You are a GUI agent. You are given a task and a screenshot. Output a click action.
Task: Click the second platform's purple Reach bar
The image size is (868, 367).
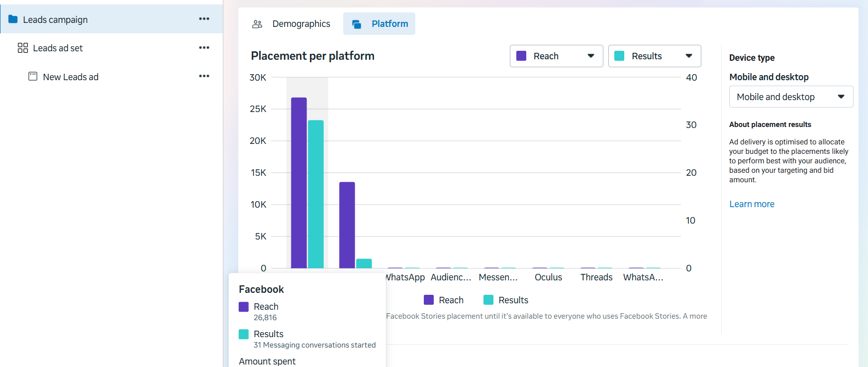point(347,225)
